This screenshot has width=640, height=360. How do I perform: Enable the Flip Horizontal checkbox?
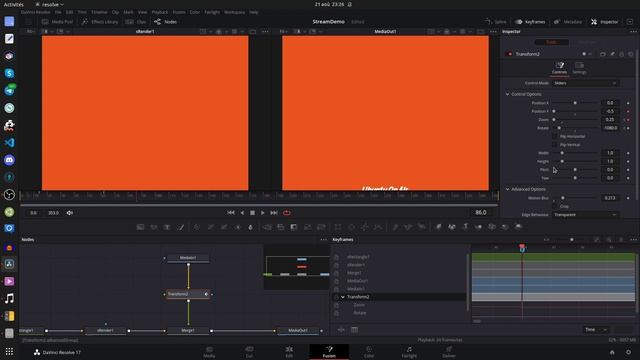[554, 136]
